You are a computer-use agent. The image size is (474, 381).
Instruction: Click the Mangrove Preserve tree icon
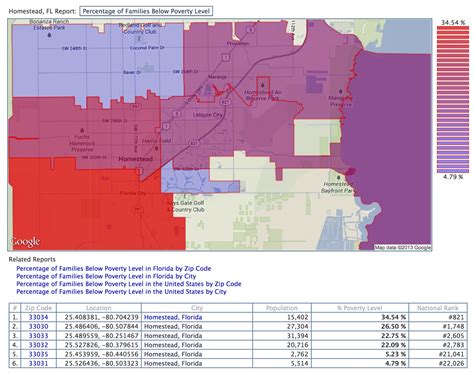(x=340, y=91)
